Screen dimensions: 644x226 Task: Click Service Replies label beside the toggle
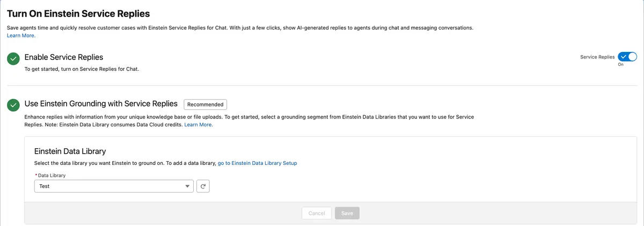(x=597, y=57)
